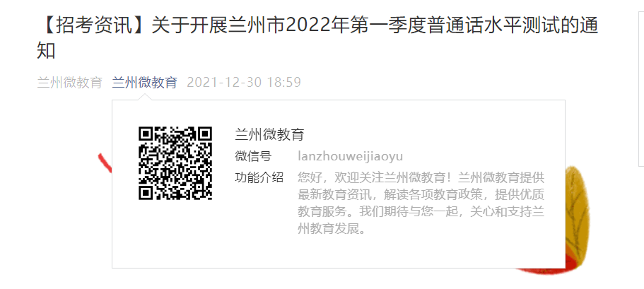
Task: Click the blue 兰州微教育 account link
Action: (x=145, y=83)
